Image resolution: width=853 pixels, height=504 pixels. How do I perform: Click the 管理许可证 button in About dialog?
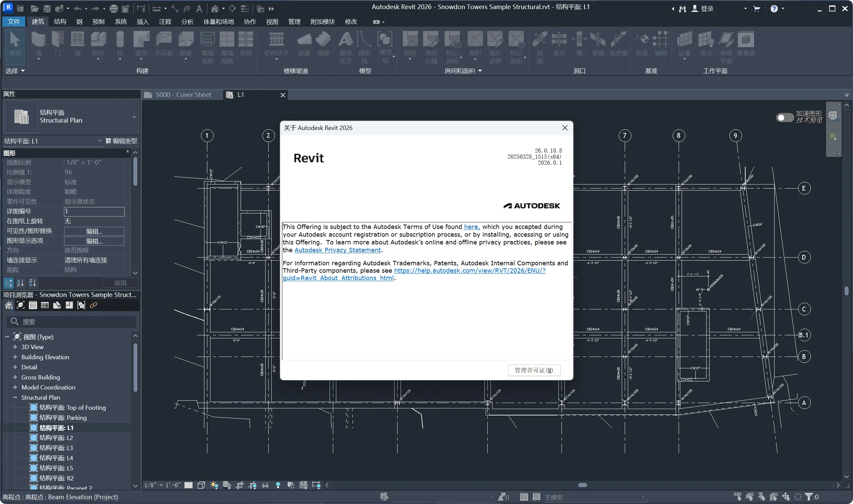coord(534,370)
